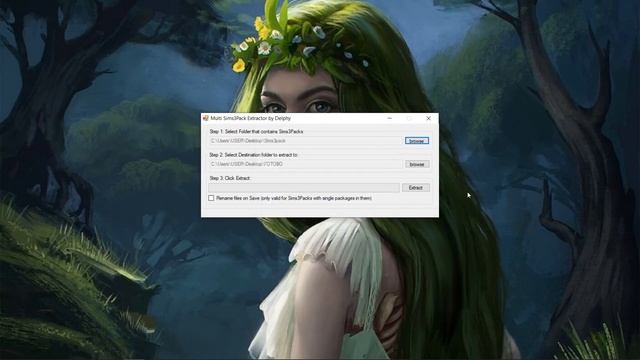The image size is (640, 360).
Task: Select the Step 2 destination path field
Action: pos(305,164)
